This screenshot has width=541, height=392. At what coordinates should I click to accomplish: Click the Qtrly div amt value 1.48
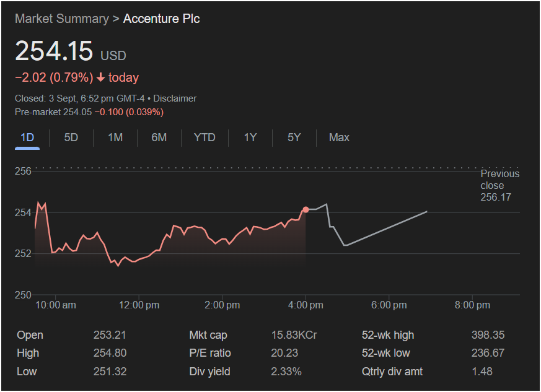pyautogui.click(x=482, y=372)
